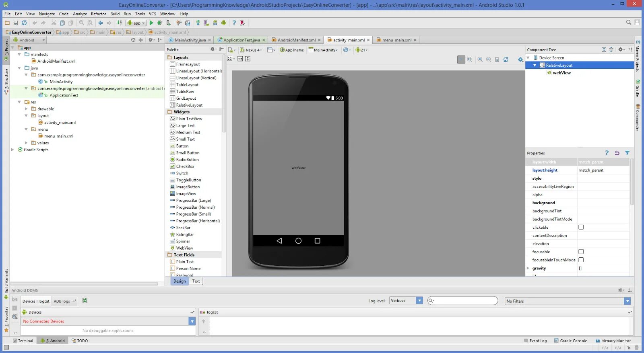644x353 pixels.
Task: Open the search everywhere magnifier icon
Action: [629, 23]
